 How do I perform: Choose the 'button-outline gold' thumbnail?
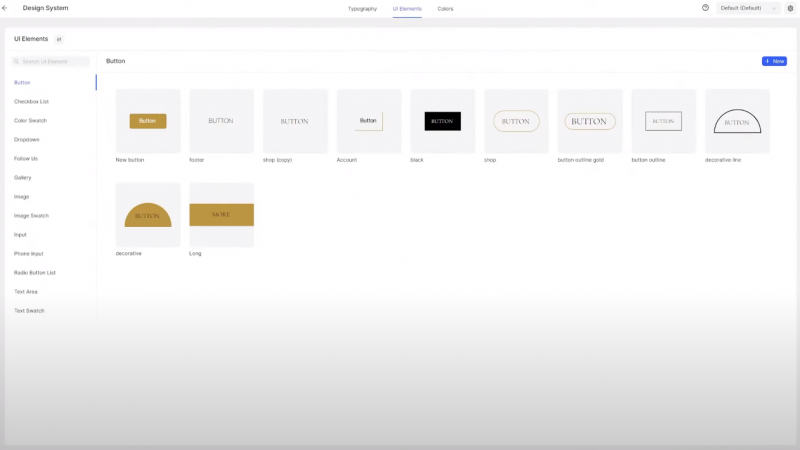[x=589, y=121]
